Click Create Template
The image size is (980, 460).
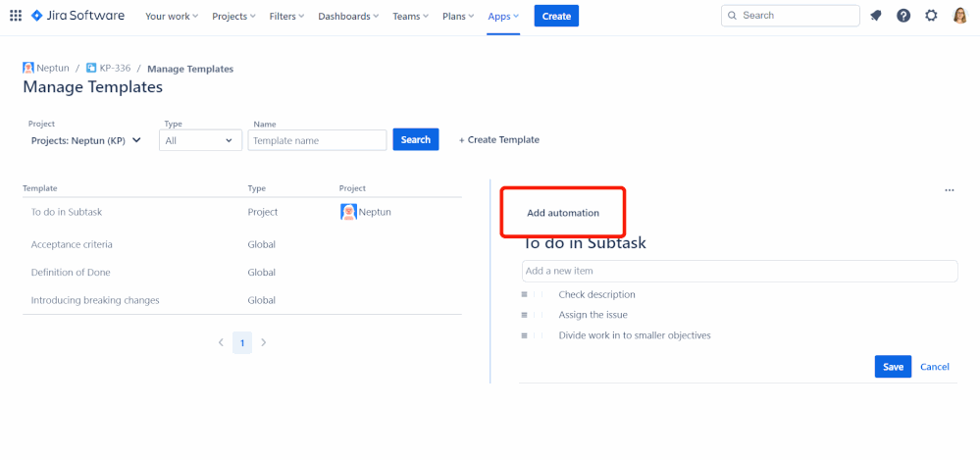click(x=498, y=140)
